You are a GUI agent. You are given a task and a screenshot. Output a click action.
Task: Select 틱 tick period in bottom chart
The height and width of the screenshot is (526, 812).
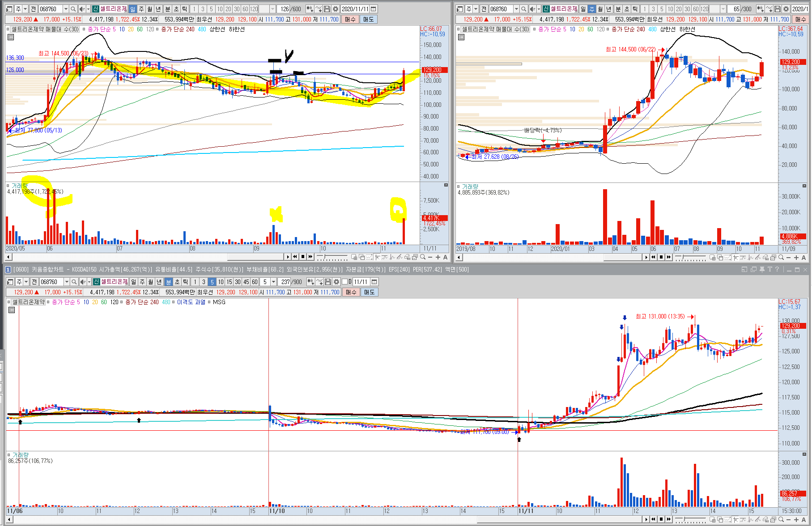pyautogui.click(x=185, y=282)
